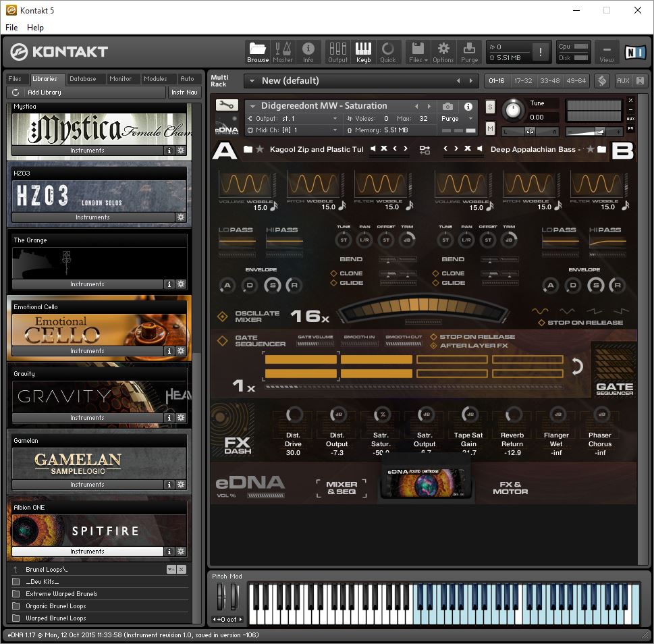Open the Files toolbar dropdown menu
Screen dimensions: 654x644
(418, 52)
